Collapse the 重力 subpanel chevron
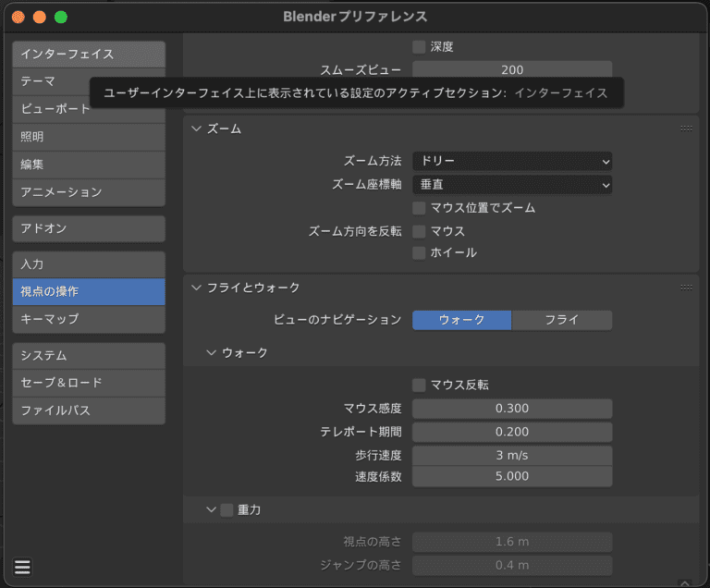Viewport: 710px width, 588px height. [x=211, y=509]
